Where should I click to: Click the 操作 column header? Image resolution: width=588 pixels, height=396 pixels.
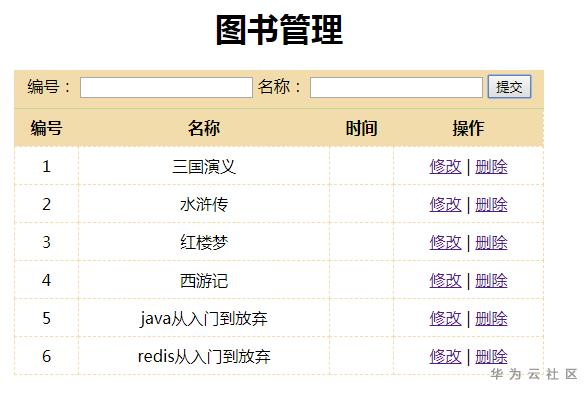pos(468,128)
